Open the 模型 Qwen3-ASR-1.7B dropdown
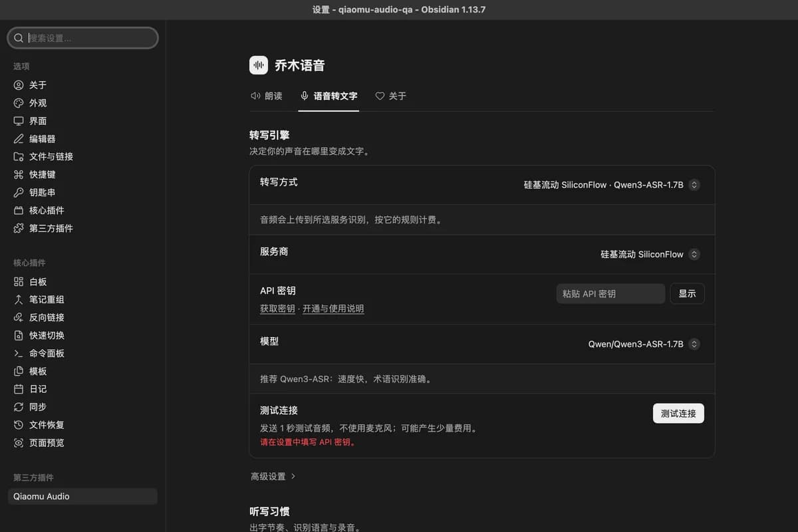This screenshot has width=798, height=532. pyautogui.click(x=644, y=344)
